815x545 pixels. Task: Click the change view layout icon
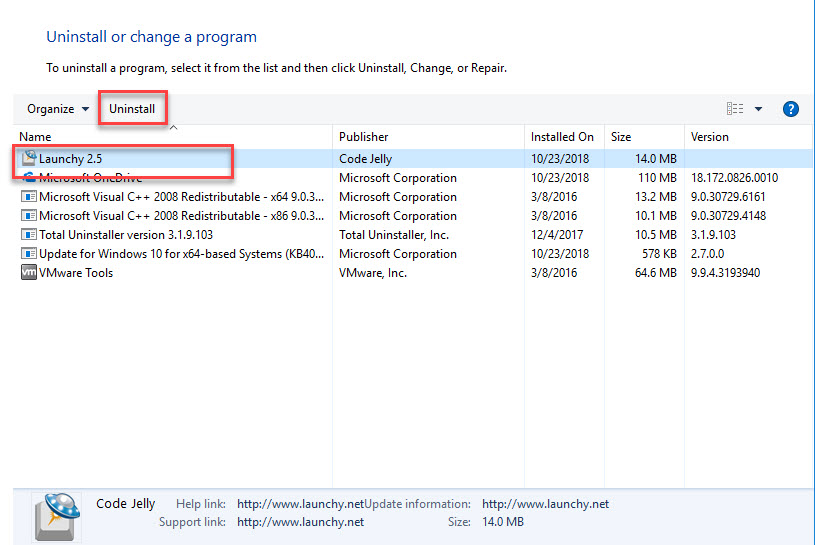(734, 109)
